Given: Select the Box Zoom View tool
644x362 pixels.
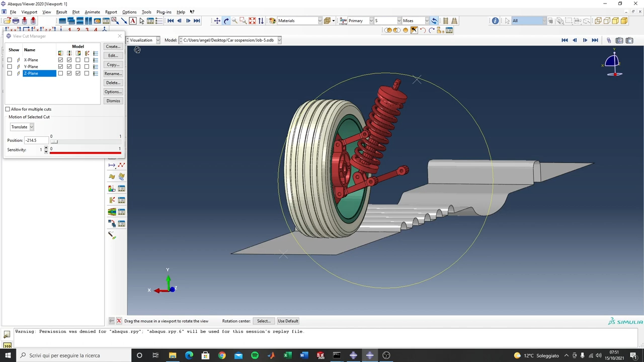Looking at the screenshot, I should click(x=243, y=21).
